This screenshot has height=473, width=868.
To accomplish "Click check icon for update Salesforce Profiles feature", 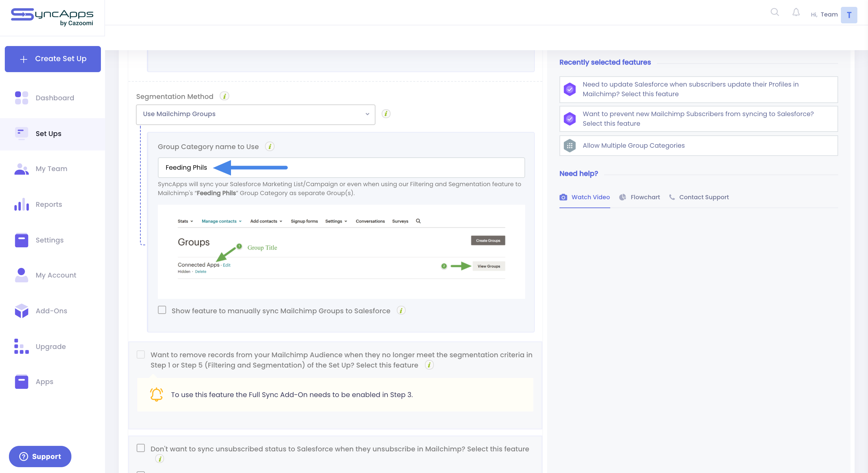I will pos(570,89).
